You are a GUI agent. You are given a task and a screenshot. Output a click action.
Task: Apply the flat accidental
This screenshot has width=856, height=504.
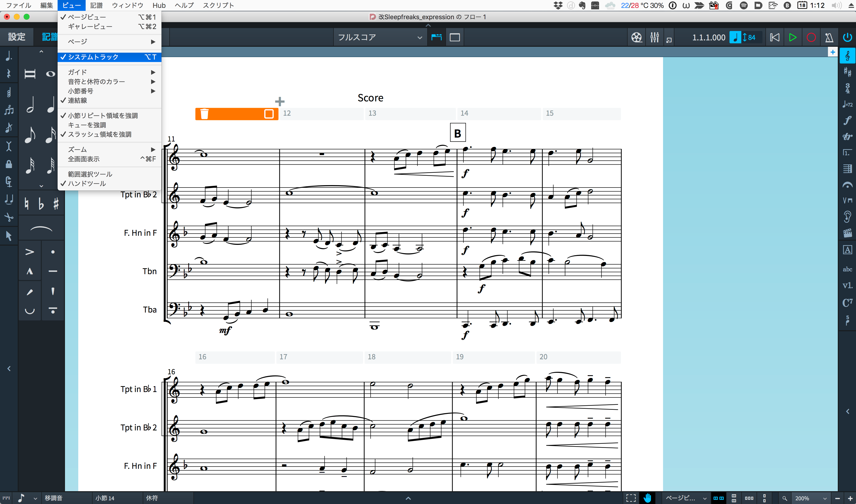coord(41,204)
